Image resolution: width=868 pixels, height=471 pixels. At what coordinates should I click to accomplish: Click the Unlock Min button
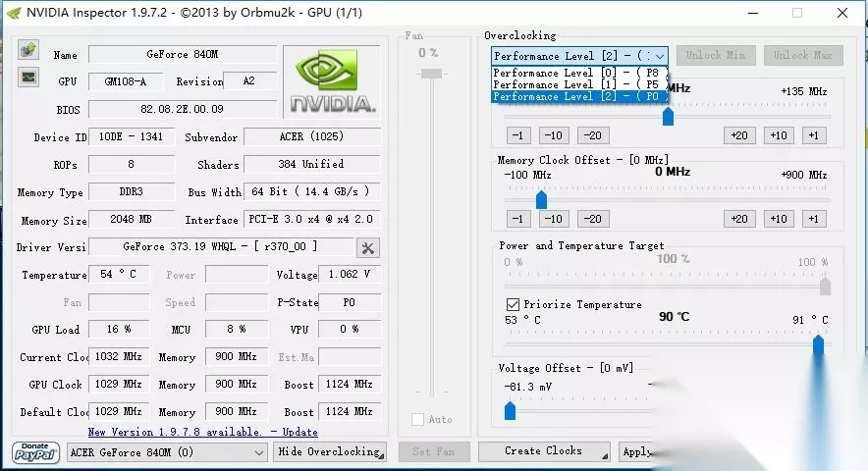(715, 55)
